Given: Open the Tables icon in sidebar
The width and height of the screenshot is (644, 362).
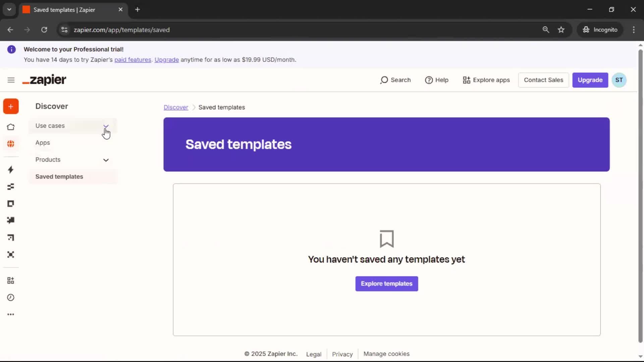Looking at the screenshot, I should (x=11, y=187).
